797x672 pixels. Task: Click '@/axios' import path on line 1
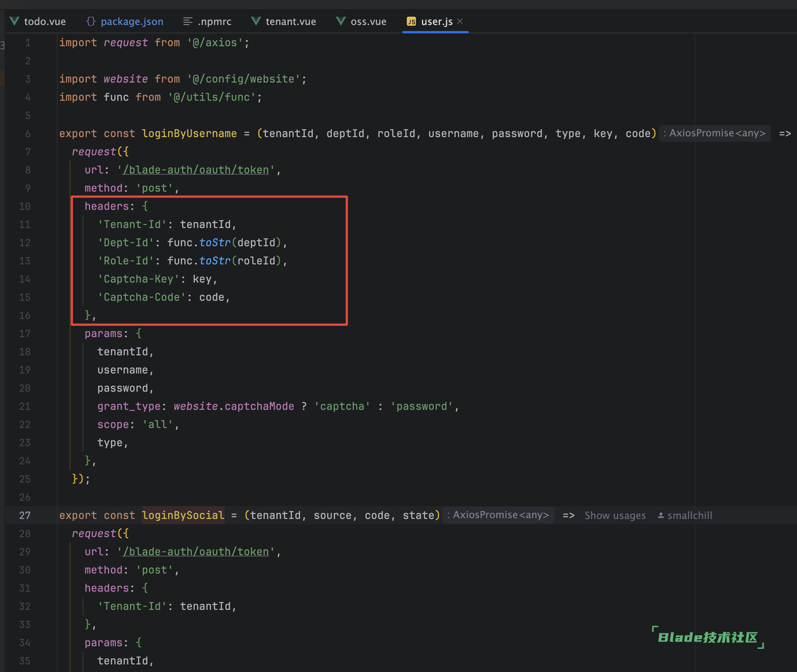215,43
